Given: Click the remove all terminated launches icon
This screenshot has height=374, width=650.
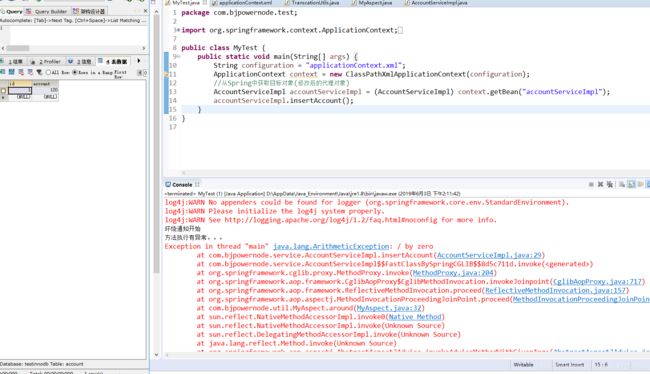Looking at the screenshot, I should pos(609,185).
